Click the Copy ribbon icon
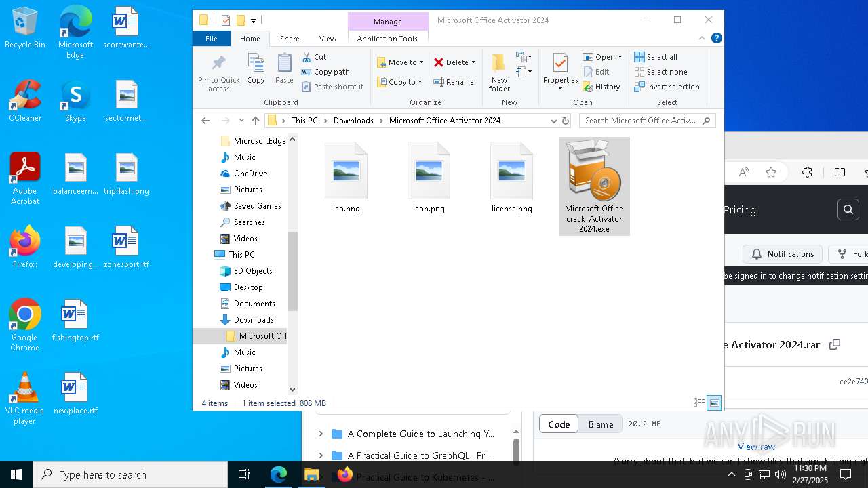Viewport: 868px width, 488px height. (256, 69)
